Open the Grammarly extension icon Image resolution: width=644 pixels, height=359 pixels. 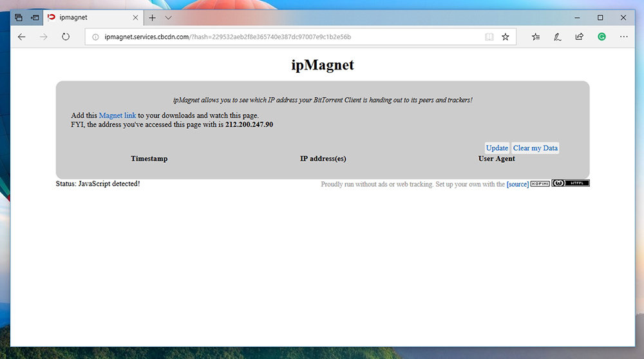click(x=601, y=37)
